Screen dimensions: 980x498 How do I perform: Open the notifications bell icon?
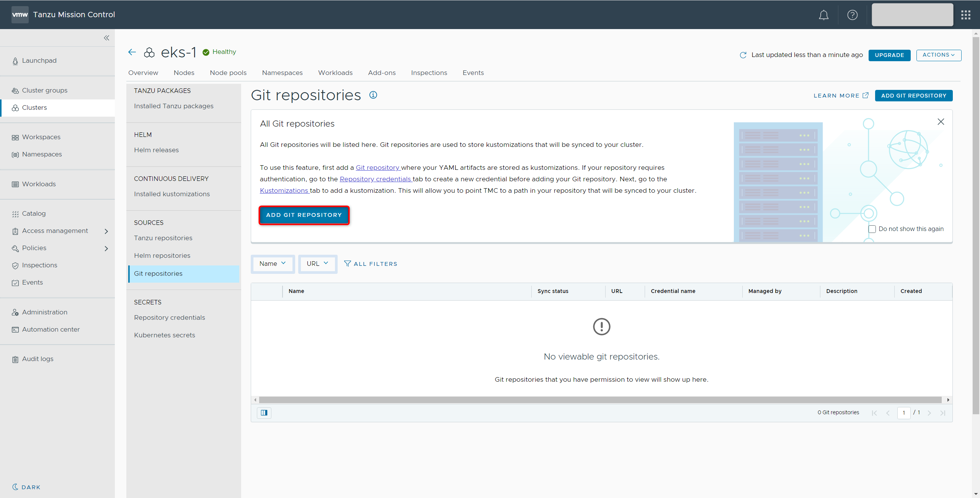pos(823,15)
